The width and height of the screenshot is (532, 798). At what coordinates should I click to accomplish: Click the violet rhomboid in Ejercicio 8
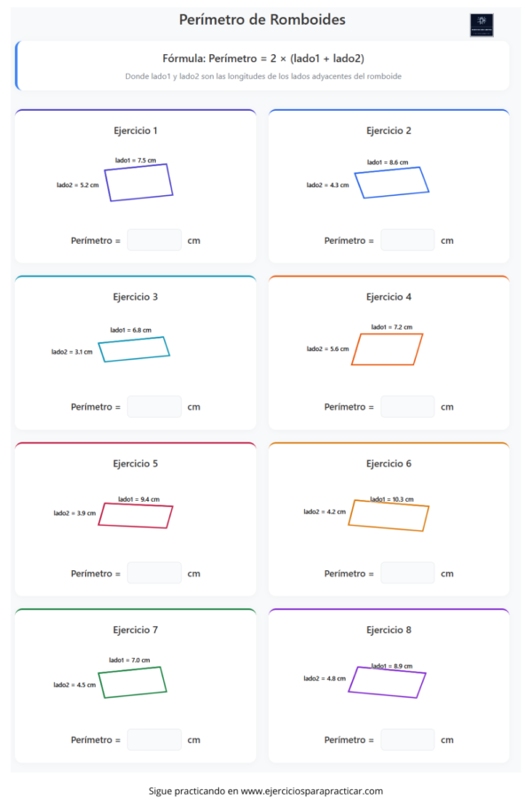pos(387,682)
